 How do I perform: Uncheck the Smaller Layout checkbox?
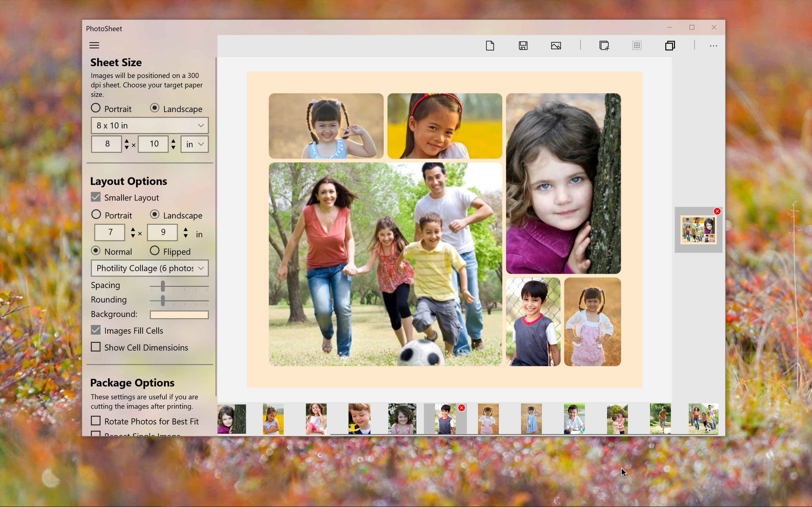coord(96,197)
